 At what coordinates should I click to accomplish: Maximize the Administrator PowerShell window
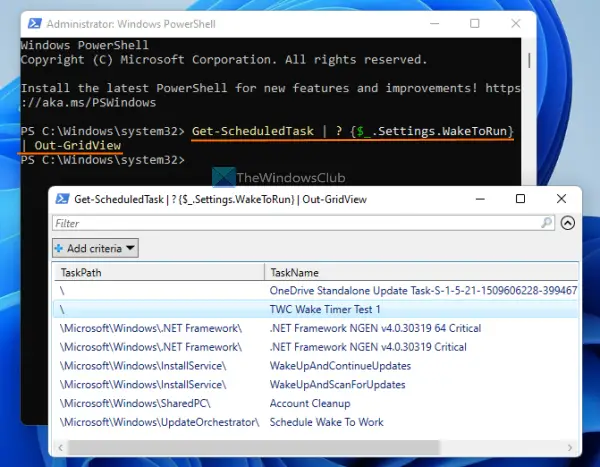(474, 24)
